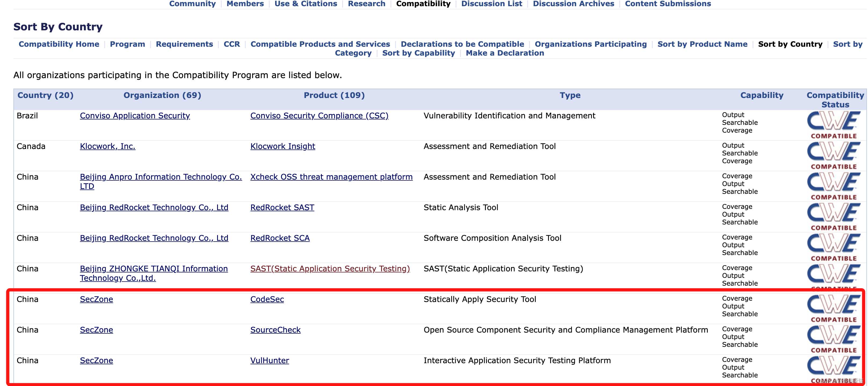Image resolution: width=868 pixels, height=386 pixels.
Task: Click 'Vulnerability Identification and Management' type cell
Action: point(509,116)
